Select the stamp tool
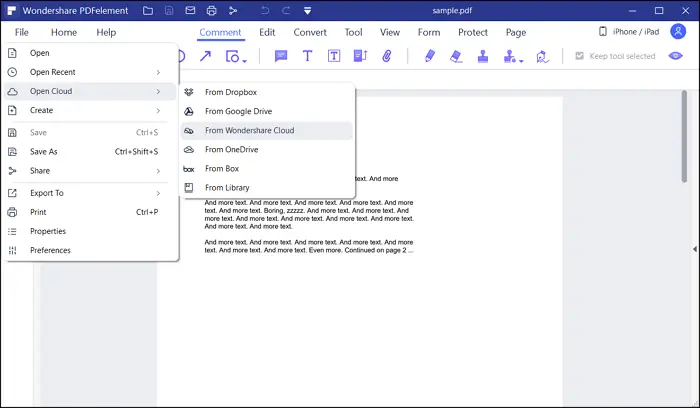Image resolution: width=700 pixels, height=408 pixels. tap(483, 56)
